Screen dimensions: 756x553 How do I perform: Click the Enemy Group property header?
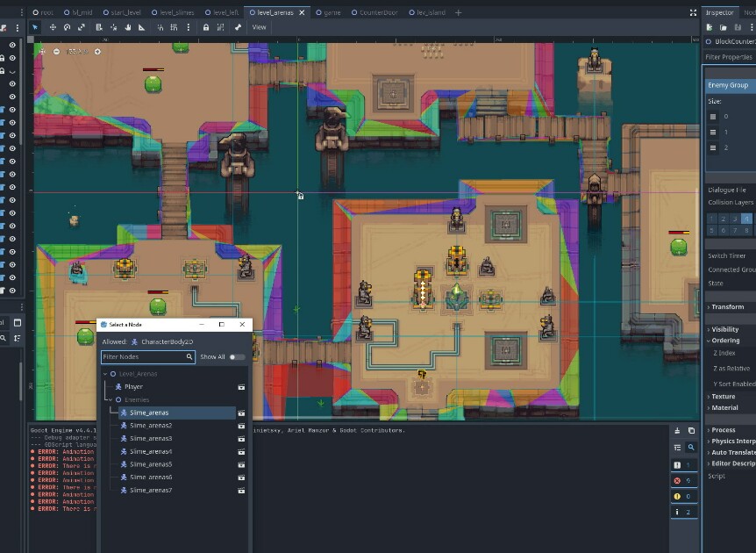click(731, 85)
